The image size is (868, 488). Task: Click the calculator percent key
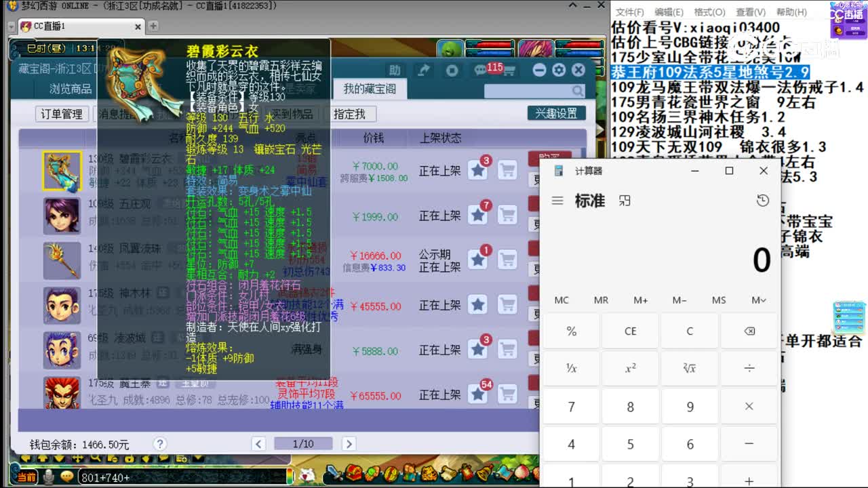click(571, 331)
